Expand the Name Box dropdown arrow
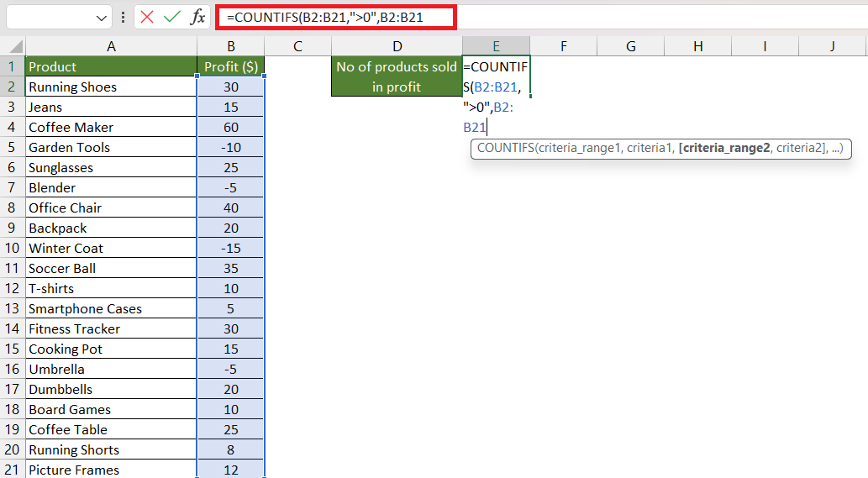 coord(102,18)
